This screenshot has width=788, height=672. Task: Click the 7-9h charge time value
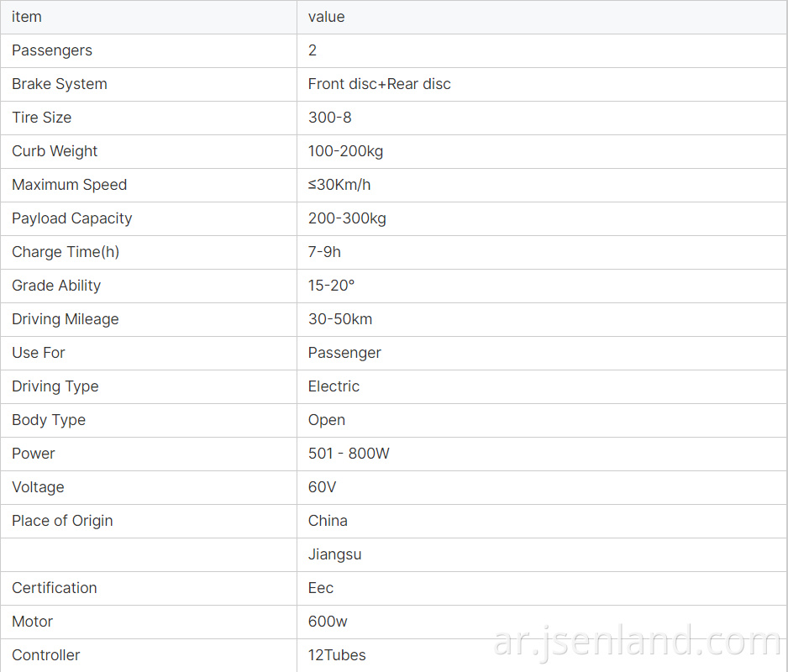click(324, 252)
